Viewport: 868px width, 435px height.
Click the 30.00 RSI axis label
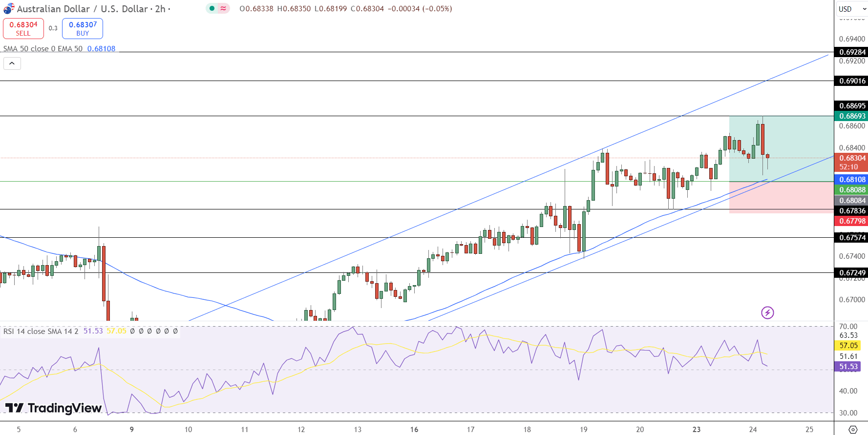tap(848, 413)
